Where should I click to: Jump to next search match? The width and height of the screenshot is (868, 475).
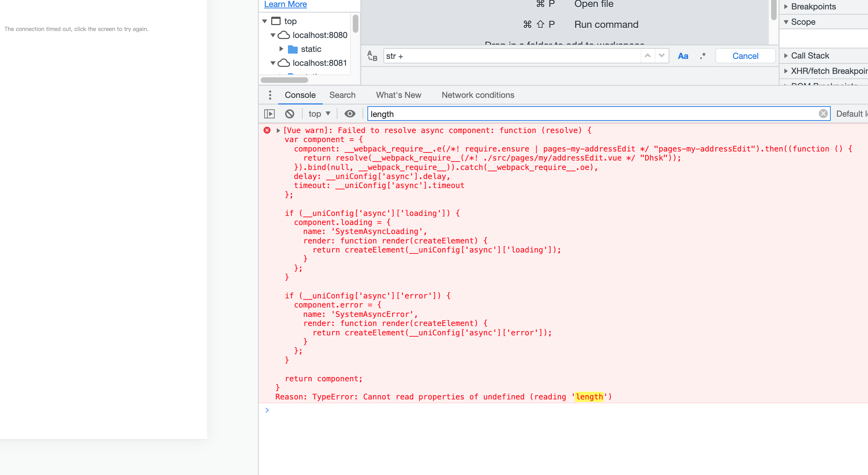(x=661, y=56)
